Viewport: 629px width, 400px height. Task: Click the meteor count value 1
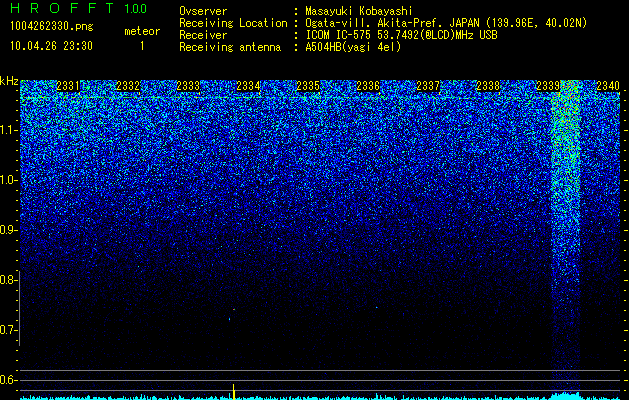click(142, 46)
